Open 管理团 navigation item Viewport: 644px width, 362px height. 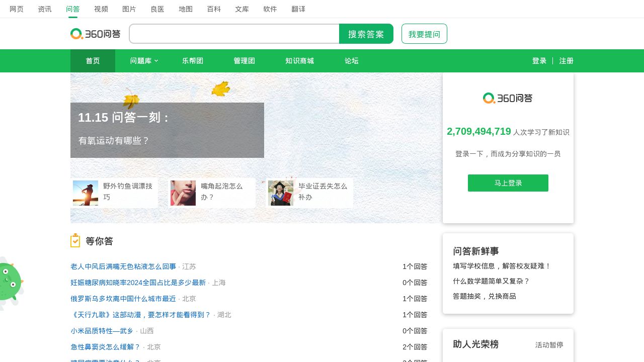(244, 61)
